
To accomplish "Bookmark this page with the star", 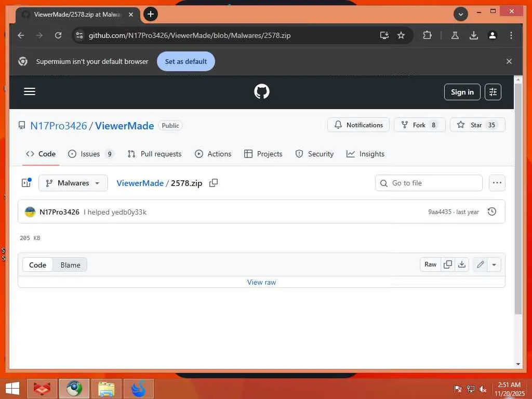I will (401, 35).
